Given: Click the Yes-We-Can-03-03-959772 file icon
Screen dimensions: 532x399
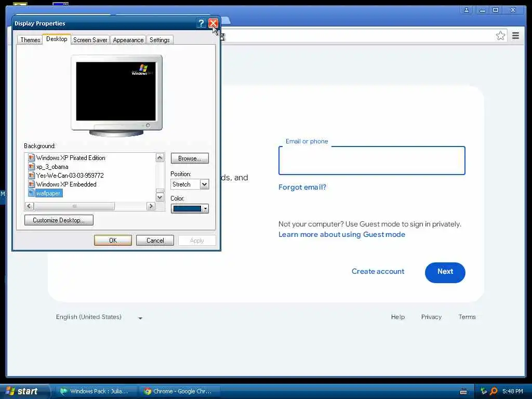Looking at the screenshot, I should point(32,176).
